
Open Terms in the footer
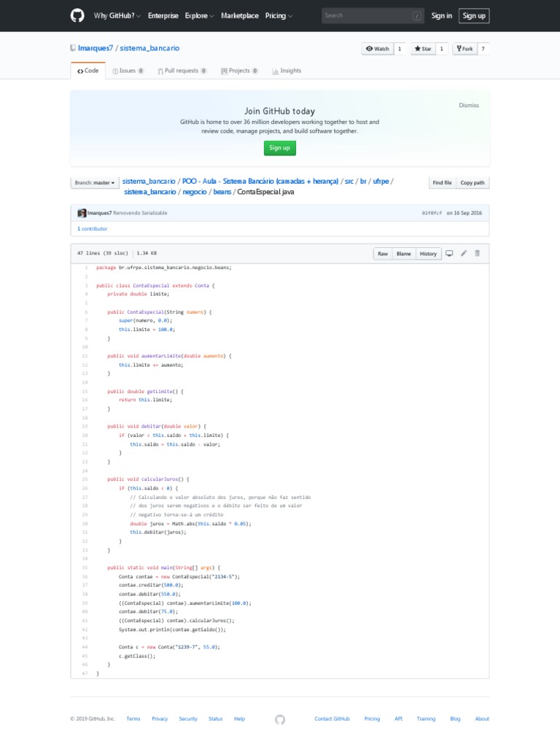(133, 719)
